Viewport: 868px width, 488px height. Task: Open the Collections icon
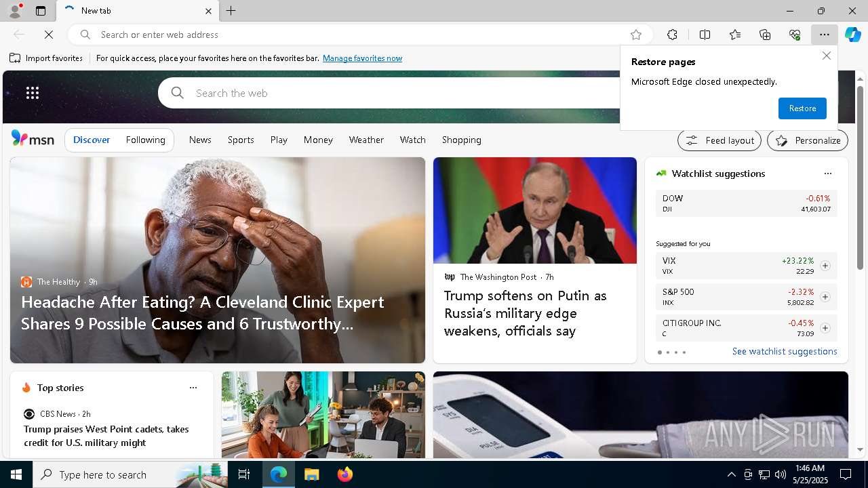click(x=765, y=35)
